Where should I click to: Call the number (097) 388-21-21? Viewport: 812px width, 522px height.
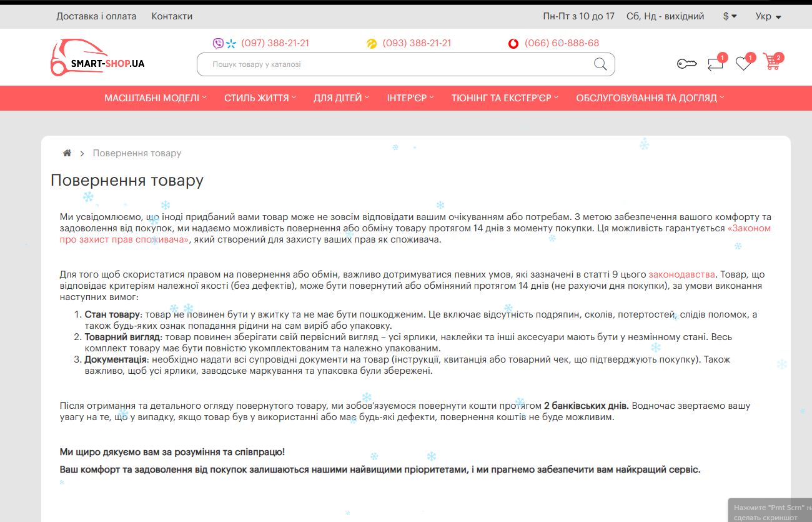(275, 43)
